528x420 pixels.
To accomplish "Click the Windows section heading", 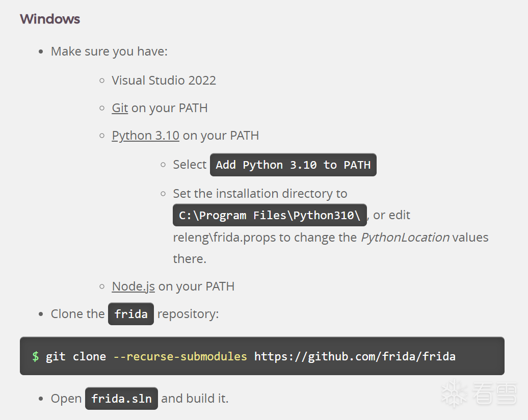I will [x=50, y=19].
